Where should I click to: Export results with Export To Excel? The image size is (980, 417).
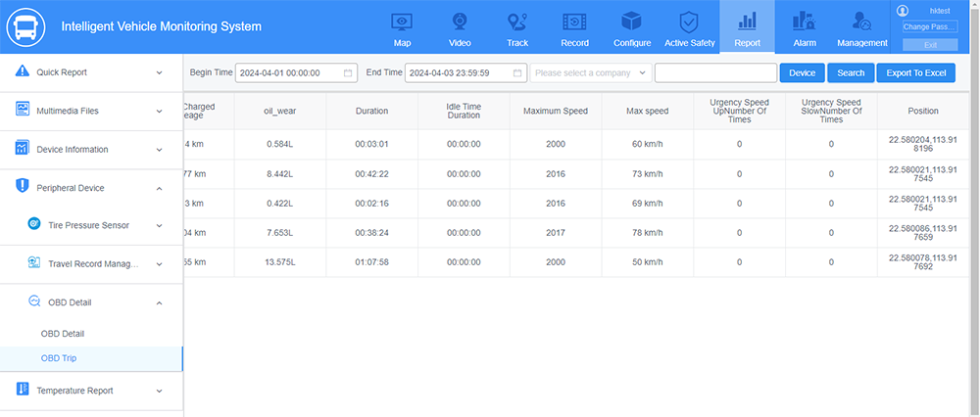point(916,73)
